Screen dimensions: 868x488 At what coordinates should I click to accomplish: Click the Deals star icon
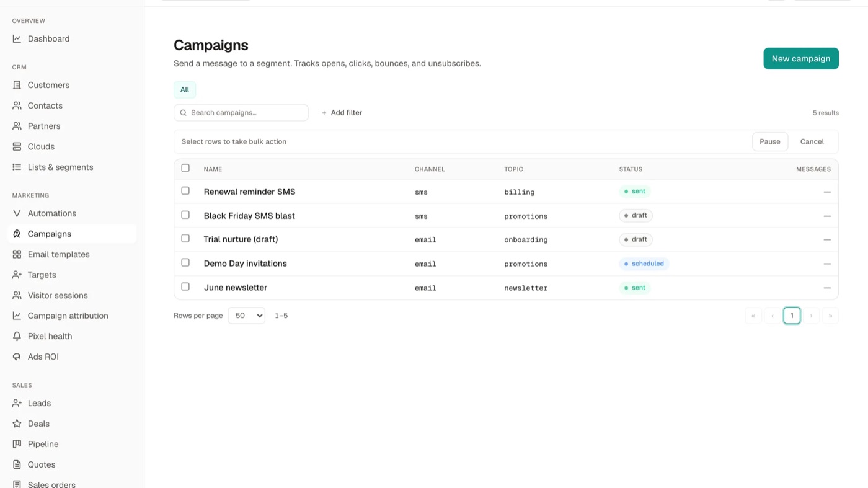(x=17, y=424)
